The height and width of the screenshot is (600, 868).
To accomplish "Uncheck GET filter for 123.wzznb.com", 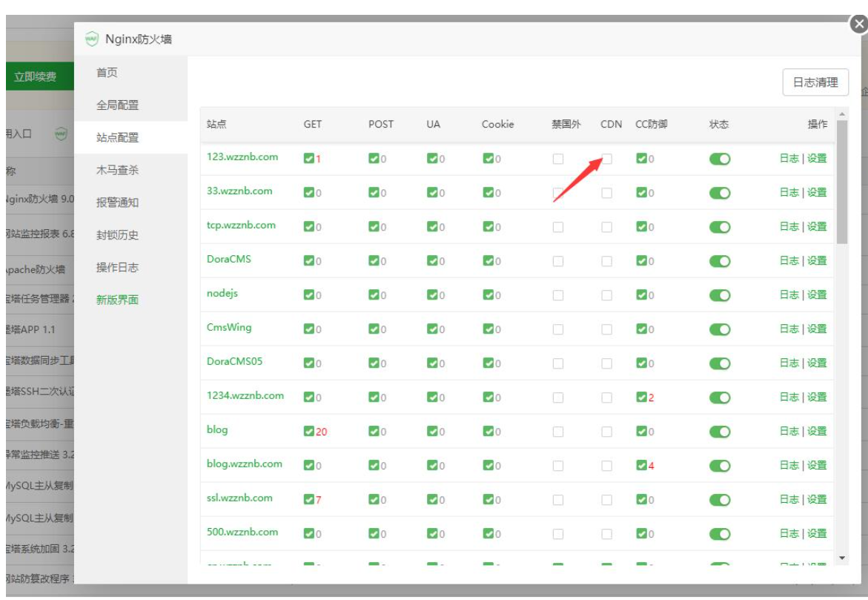I will pos(309,159).
